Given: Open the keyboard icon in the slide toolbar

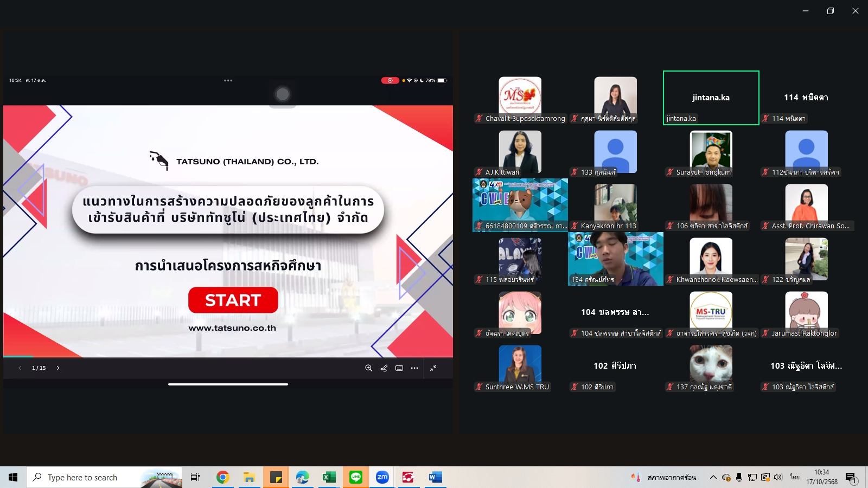Looking at the screenshot, I should click(399, 368).
